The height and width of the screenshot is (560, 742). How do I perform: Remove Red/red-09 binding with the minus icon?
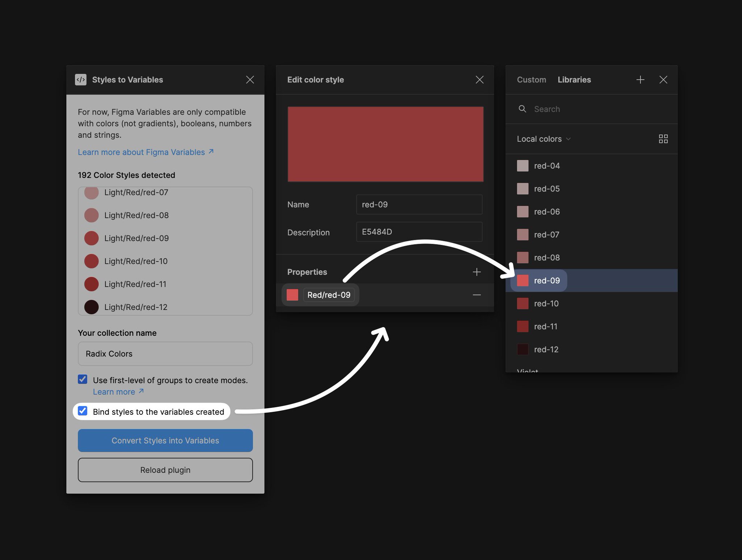476,294
